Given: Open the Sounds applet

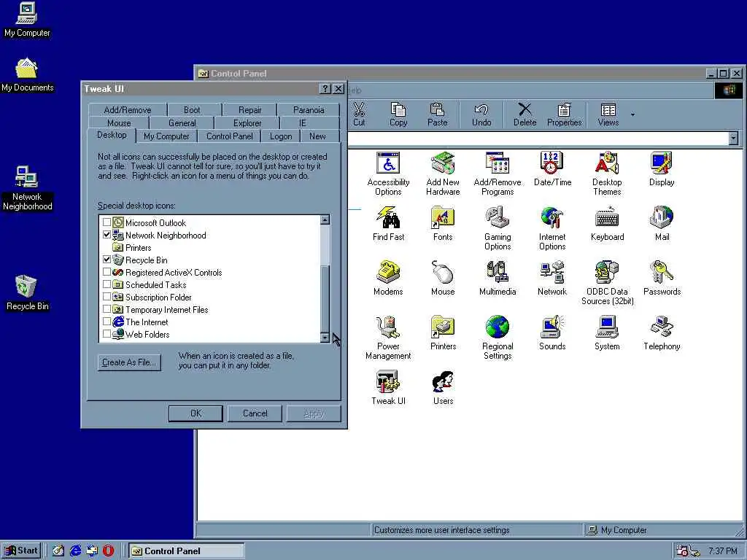Looking at the screenshot, I should click(552, 333).
